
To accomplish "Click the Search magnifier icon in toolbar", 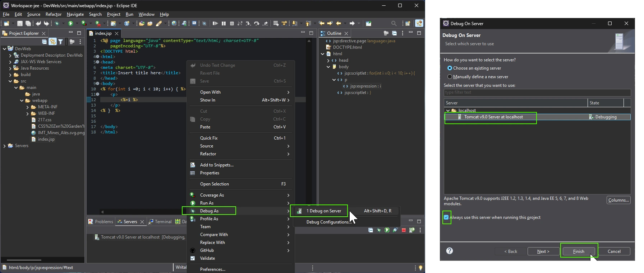I will 394,23.
